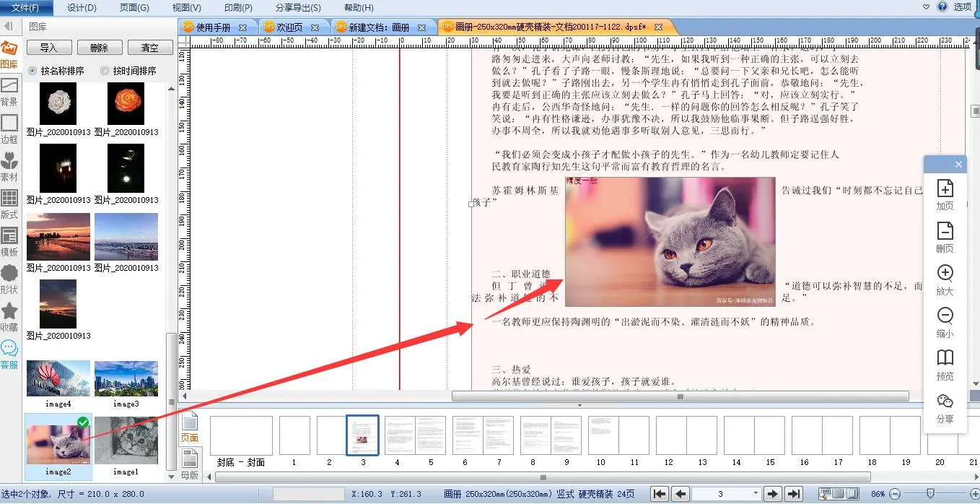This screenshot has width=980, height=504.
Task: Go to the next page
Action: pos(773,494)
